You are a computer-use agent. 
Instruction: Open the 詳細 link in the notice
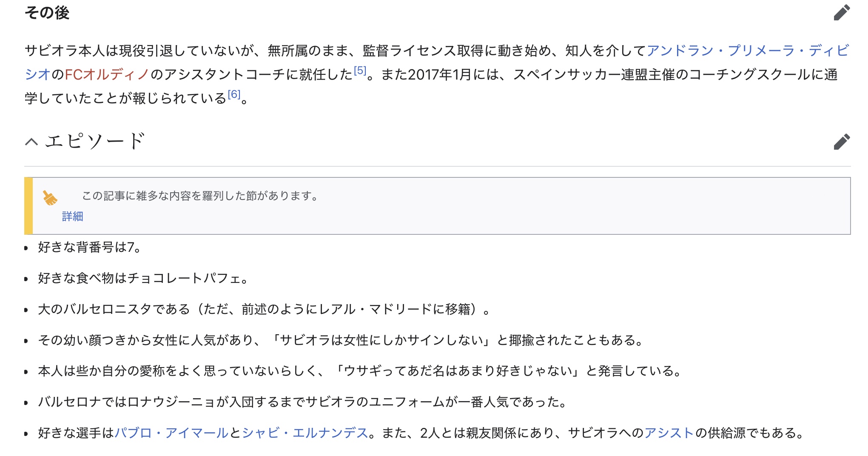click(73, 217)
